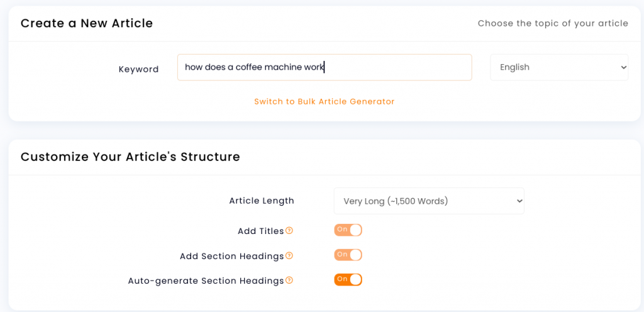
Task: Open help icon beside Add Titles
Action: pyautogui.click(x=289, y=231)
